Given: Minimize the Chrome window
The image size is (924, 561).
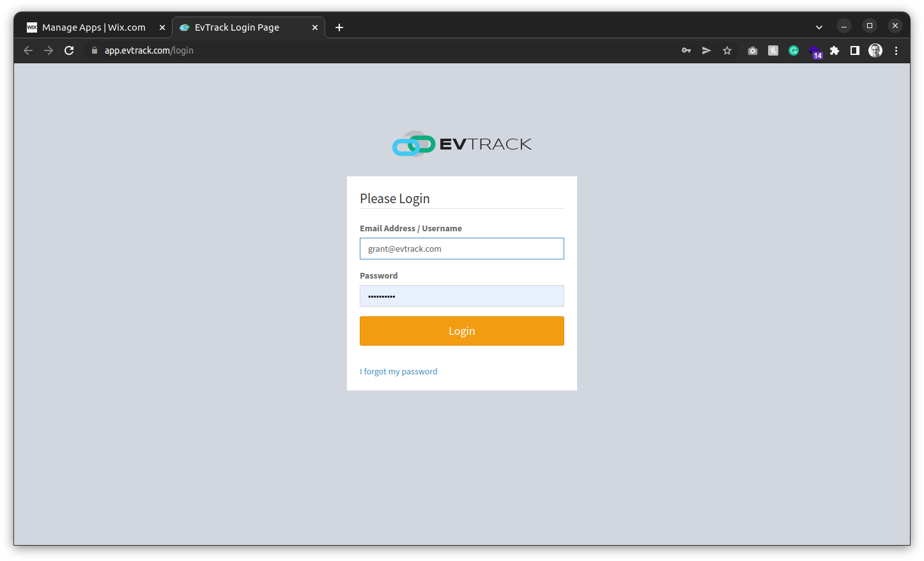Looking at the screenshot, I should click(x=844, y=26).
